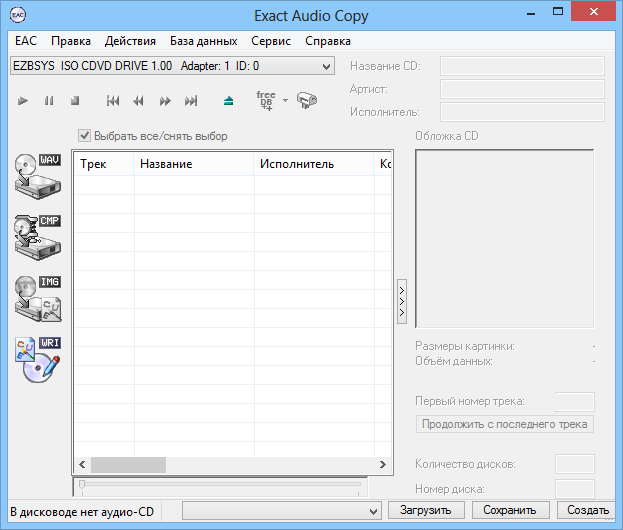623x530 pixels.
Task: Skip to previous track
Action: tap(113, 101)
